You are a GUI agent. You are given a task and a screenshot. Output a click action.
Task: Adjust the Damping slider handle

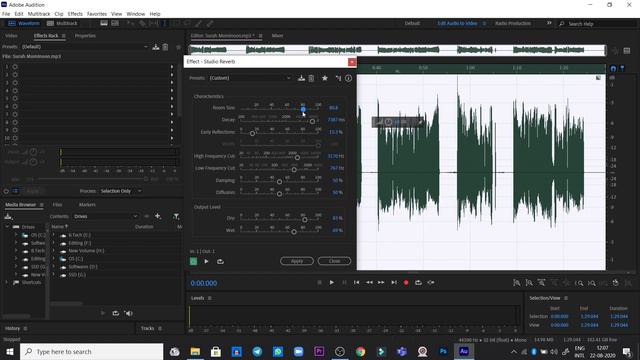pos(279,182)
